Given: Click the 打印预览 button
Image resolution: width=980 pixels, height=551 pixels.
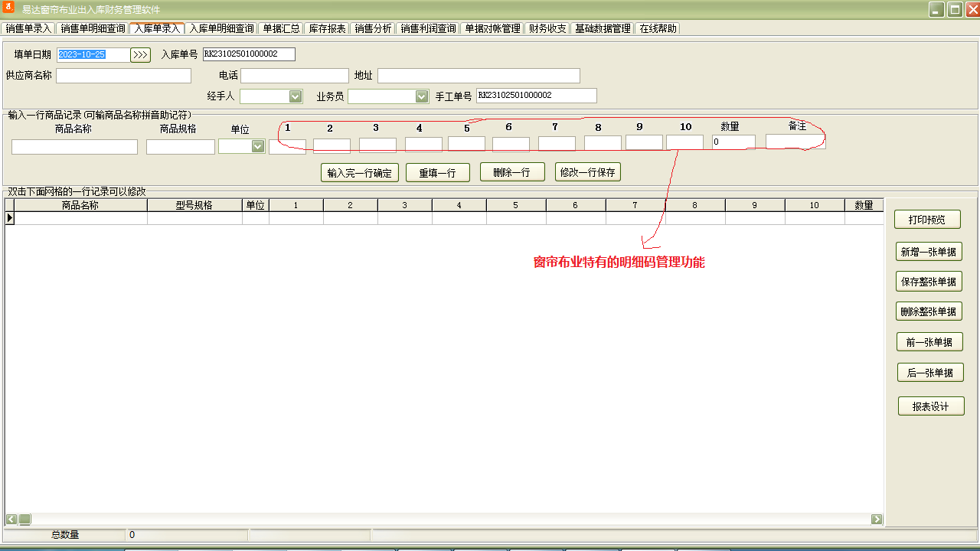Looking at the screenshot, I should (926, 220).
